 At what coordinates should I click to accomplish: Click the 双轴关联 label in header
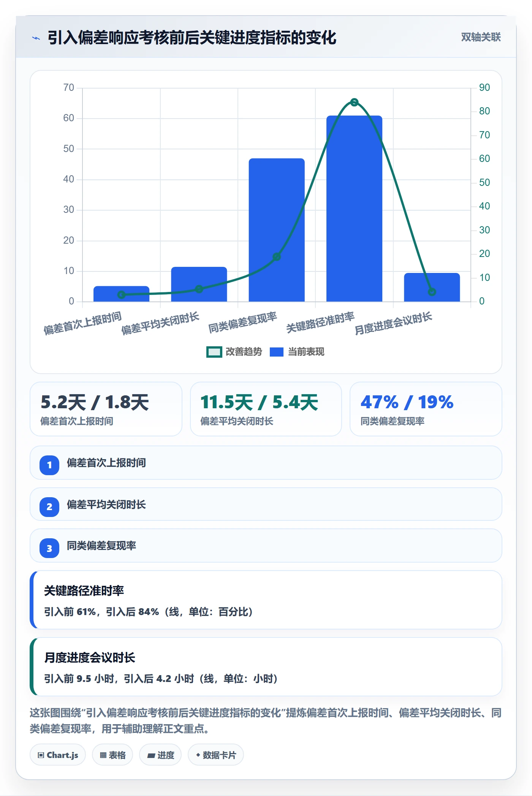(481, 37)
